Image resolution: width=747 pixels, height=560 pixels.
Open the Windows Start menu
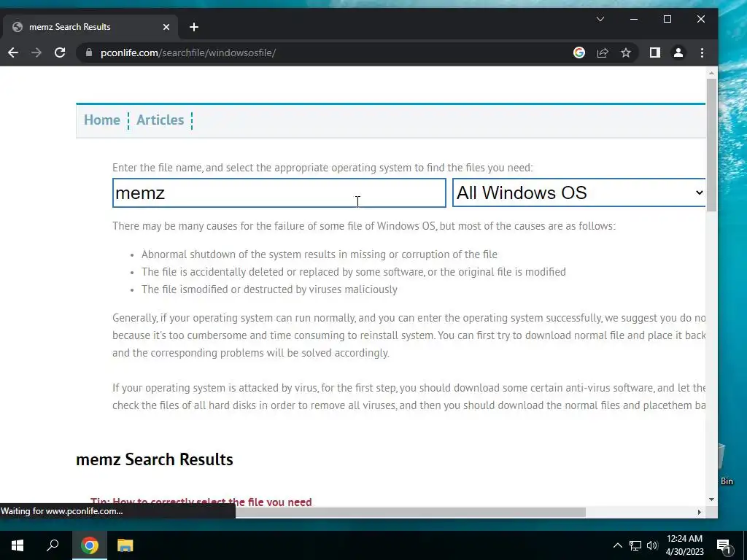click(x=18, y=545)
